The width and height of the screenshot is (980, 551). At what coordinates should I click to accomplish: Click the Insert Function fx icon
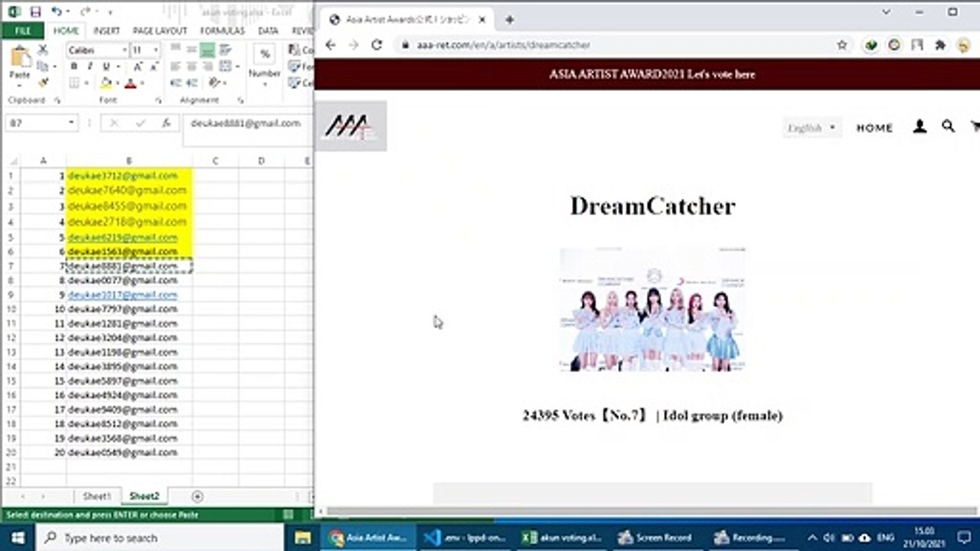coord(165,122)
